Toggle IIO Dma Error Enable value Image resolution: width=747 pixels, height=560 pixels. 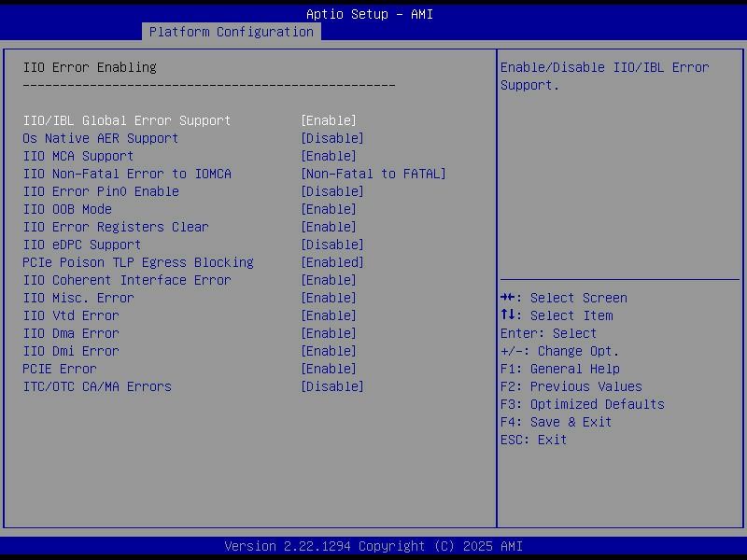point(329,333)
